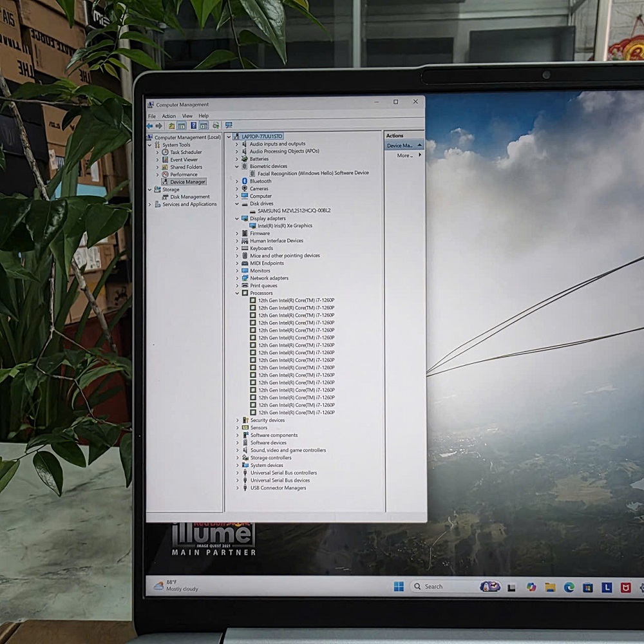Open the Action menu
The width and height of the screenshot is (644, 644).
(x=169, y=116)
